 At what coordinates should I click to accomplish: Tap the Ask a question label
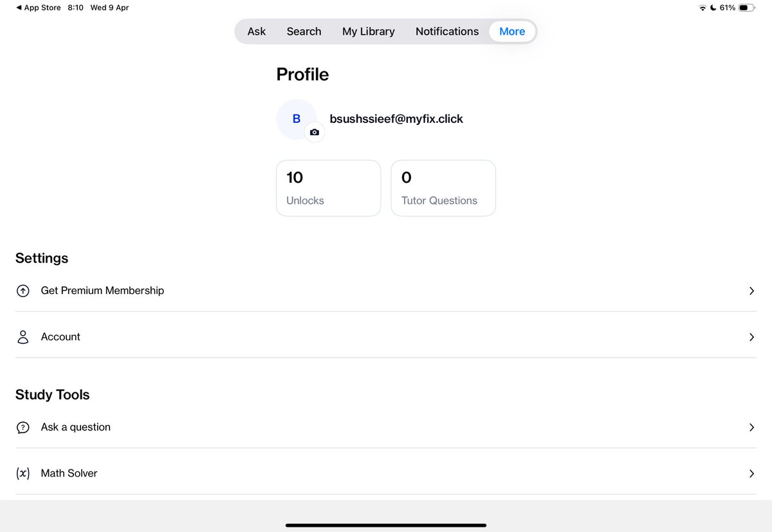(76, 427)
